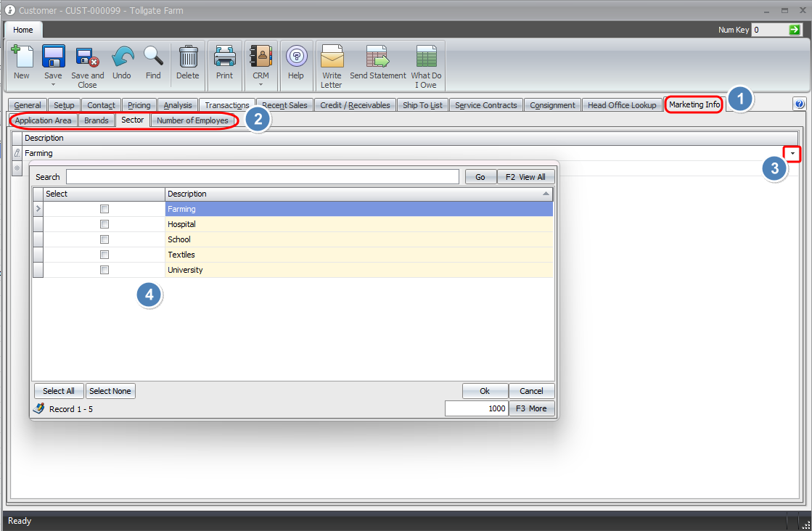Click the Delete trash can icon
This screenshot has height=531, width=812.
click(188, 57)
